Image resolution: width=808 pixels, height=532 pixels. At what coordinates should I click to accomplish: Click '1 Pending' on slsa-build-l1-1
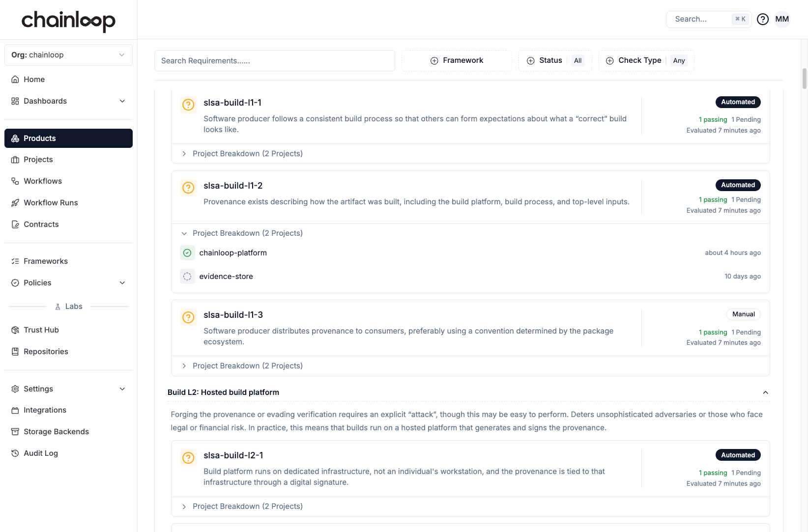pyautogui.click(x=746, y=120)
